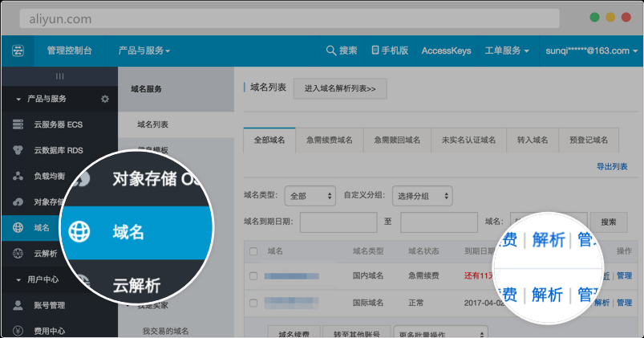Image resolution: width=644 pixels, height=338 pixels.
Task: Expand the 工单服务 menu
Action: [508, 51]
